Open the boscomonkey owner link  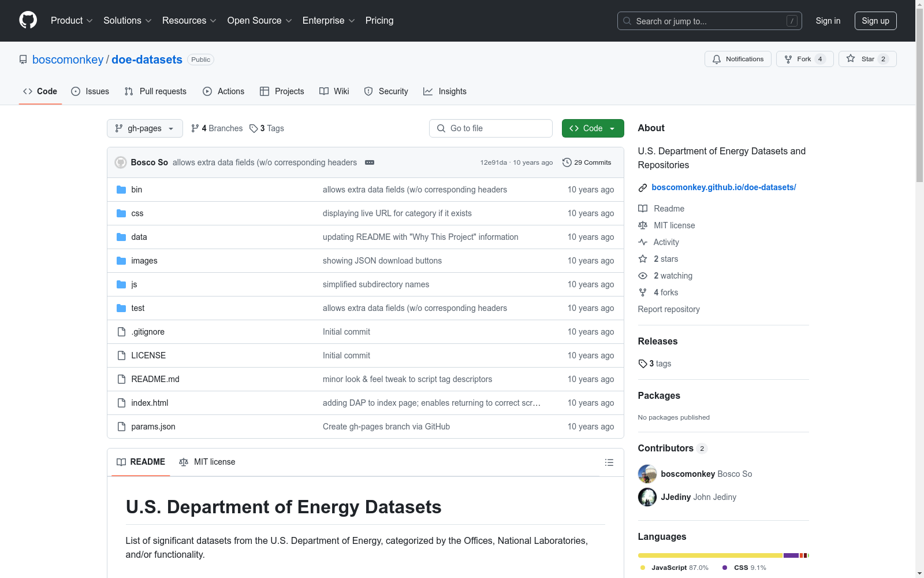(x=68, y=60)
